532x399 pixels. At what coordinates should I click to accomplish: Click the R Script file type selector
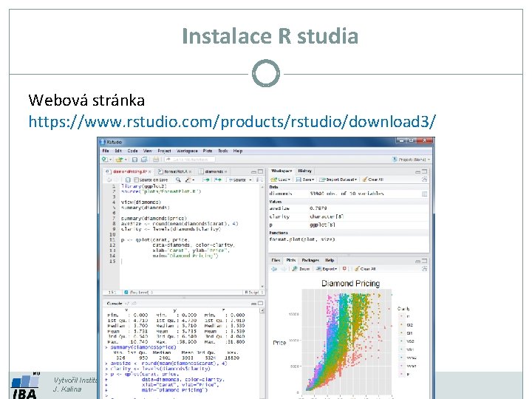(x=253, y=292)
